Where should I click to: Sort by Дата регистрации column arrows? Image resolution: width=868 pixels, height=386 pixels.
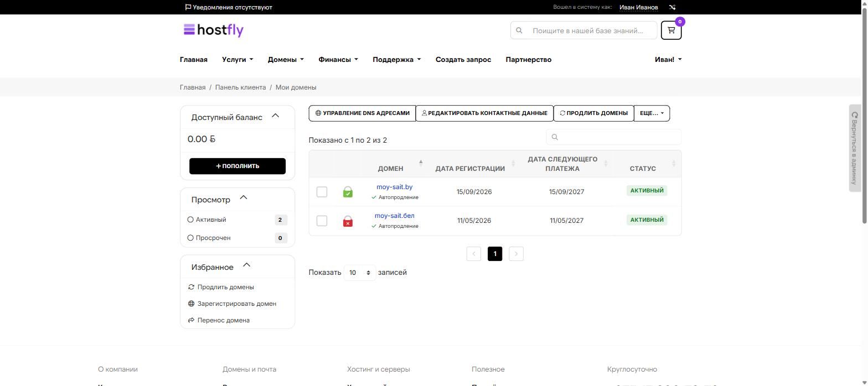(513, 163)
